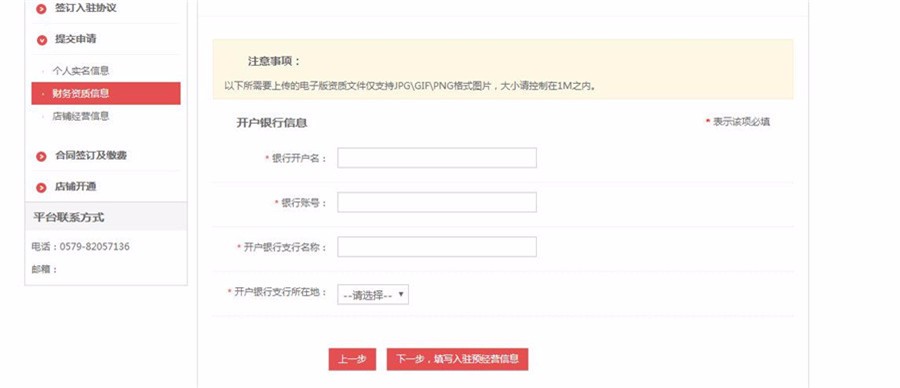The width and height of the screenshot is (900, 388).
Task: Select the highlighted 财务资质信息 item
Action: coord(106,93)
